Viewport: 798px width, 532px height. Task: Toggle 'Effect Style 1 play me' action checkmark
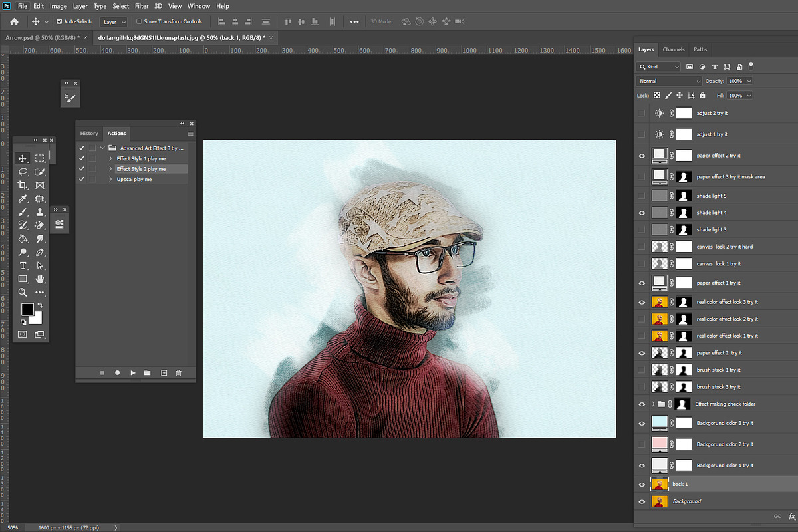(82, 158)
